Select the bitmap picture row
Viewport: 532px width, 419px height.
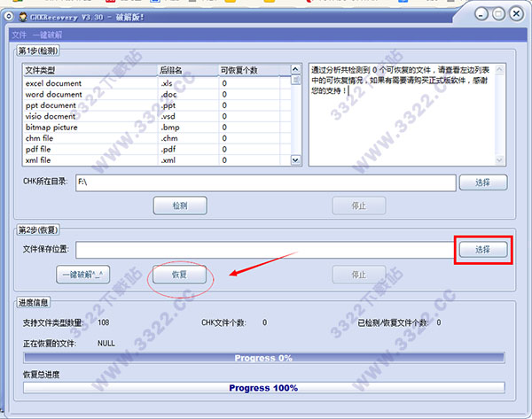157,128
